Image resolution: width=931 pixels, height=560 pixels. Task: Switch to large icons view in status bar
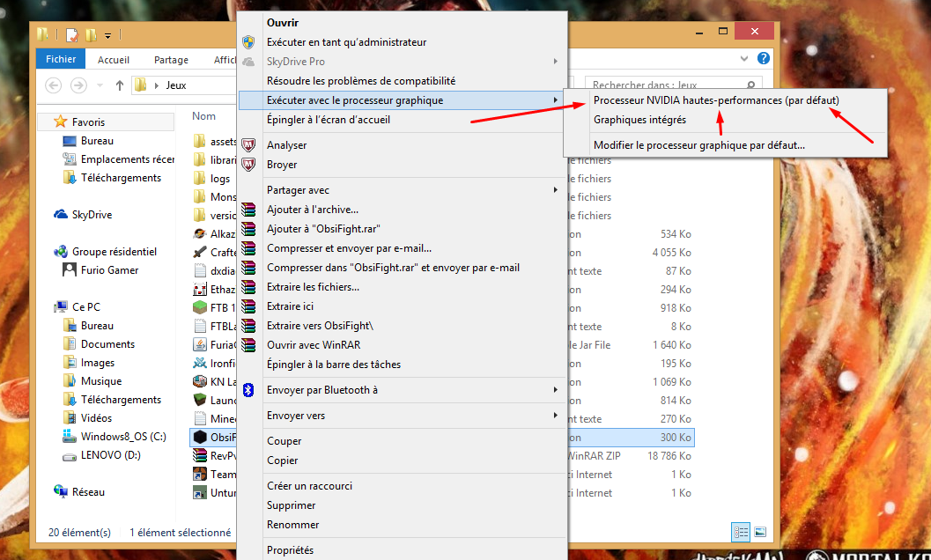point(760,532)
